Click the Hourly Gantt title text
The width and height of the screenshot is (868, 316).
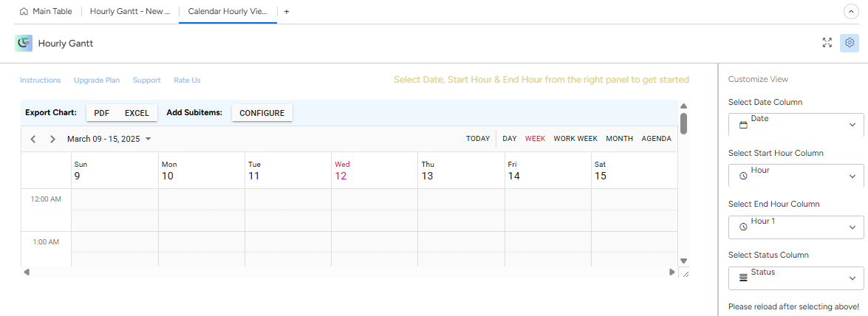(65, 43)
